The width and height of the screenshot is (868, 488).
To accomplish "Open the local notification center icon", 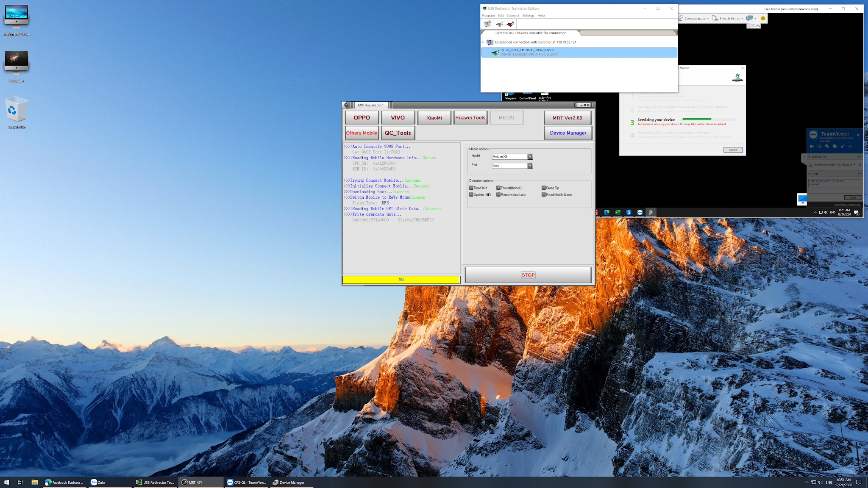I will [859, 482].
